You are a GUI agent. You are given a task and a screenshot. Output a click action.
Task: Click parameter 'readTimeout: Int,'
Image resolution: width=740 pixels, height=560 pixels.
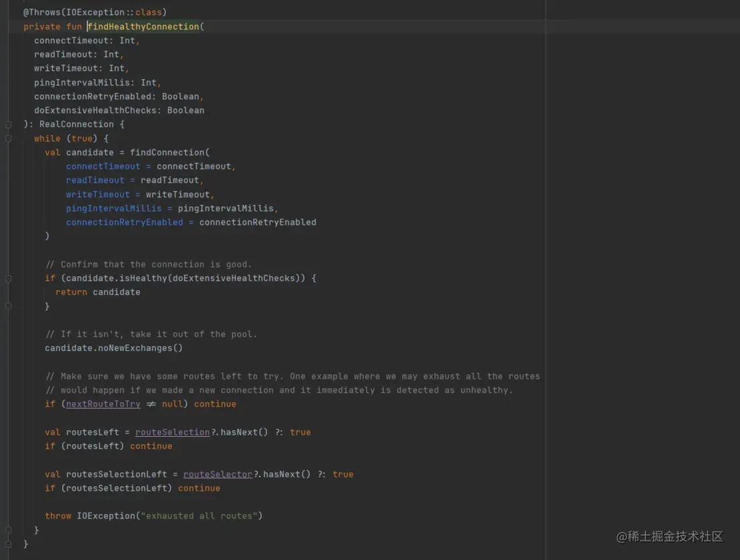coord(79,54)
